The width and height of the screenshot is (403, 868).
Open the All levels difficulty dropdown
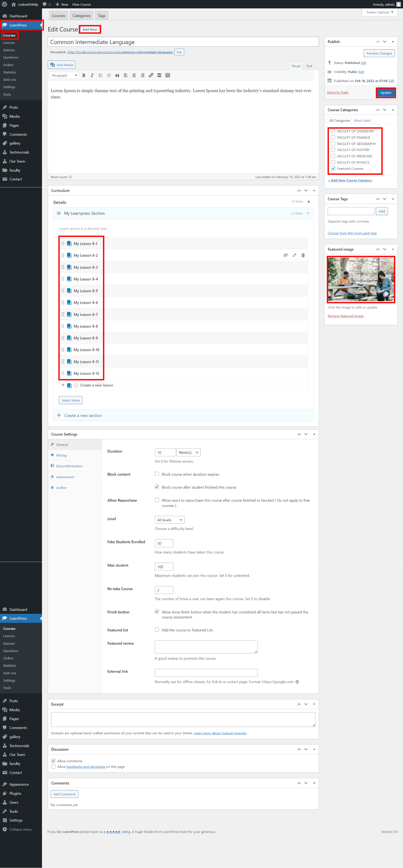(x=169, y=520)
